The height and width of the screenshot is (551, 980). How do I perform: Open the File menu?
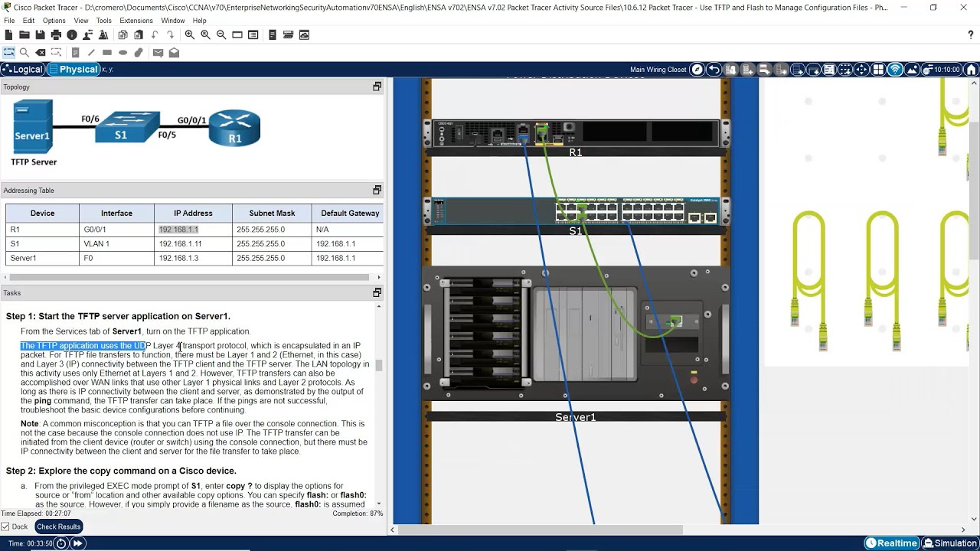click(9, 21)
